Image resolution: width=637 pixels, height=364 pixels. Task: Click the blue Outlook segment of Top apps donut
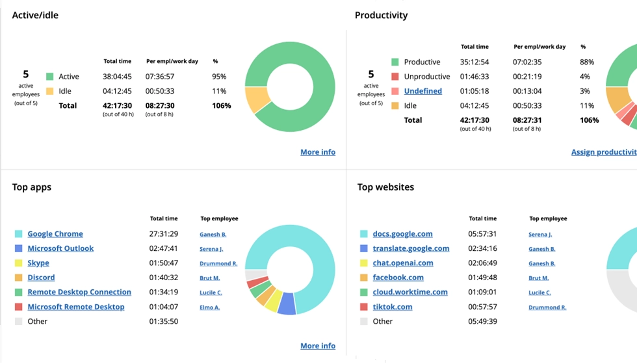click(287, 304)
